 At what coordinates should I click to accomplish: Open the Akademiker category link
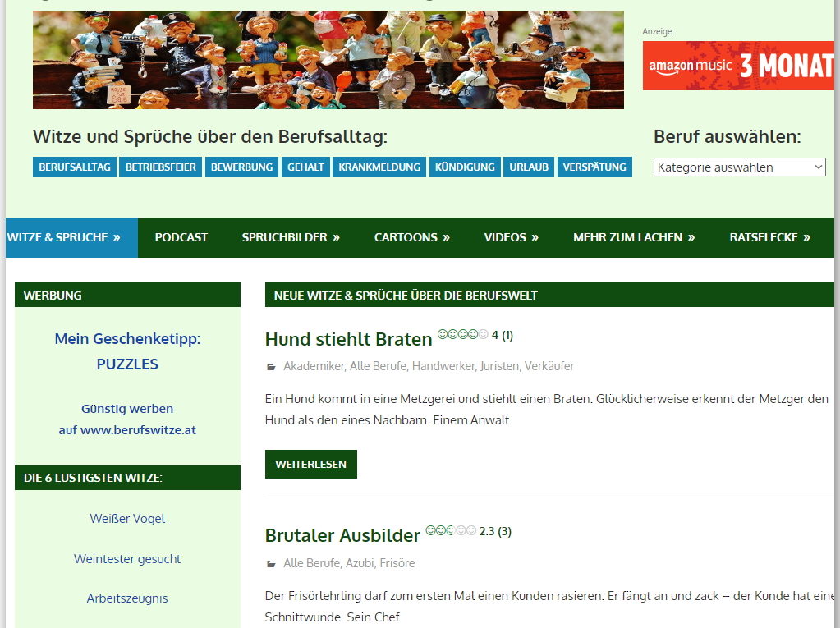[x=314, y=366]
